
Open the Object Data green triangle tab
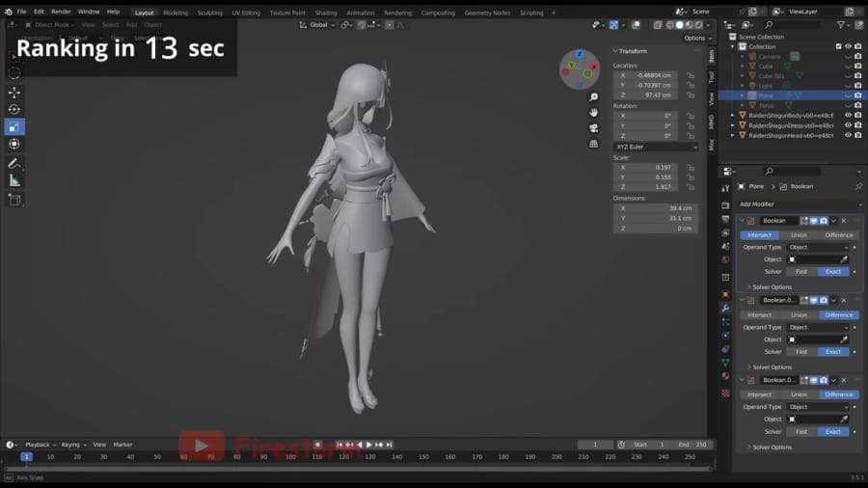[x=725, y=363]
